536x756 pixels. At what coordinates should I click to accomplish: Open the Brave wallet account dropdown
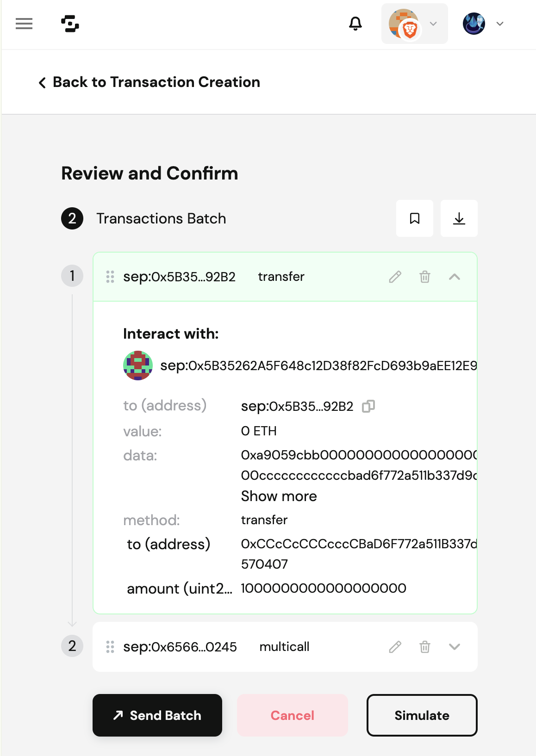[414, 24]
